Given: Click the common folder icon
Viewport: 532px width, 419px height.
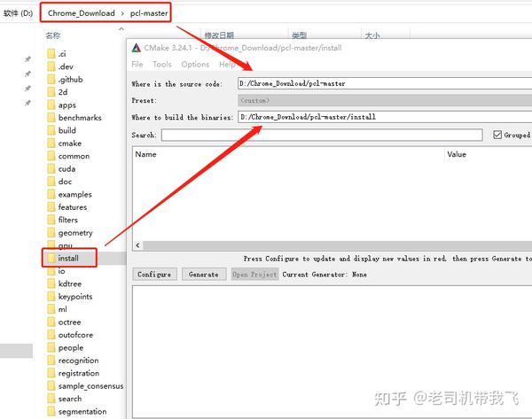Looking at the screenshot, I should [x=51, y=156].
